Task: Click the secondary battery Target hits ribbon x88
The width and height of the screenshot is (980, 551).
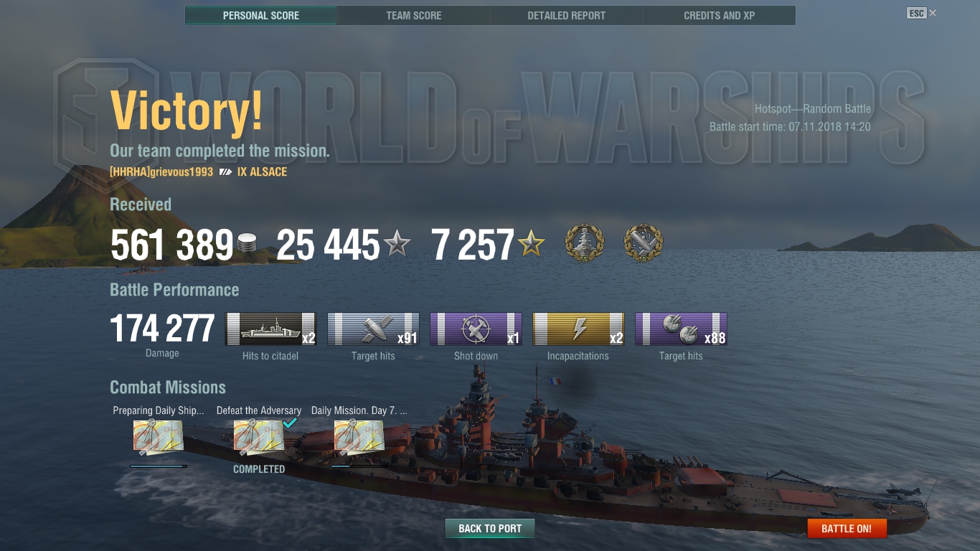Action: pos(681,329)
